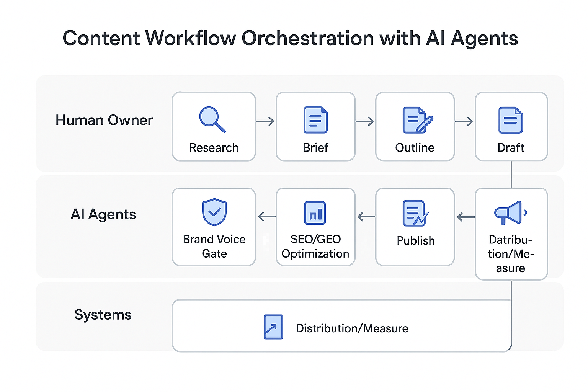This screenshot has width=588, height=392.
Task: Toggle the Brand Voice Gate node
Action: 213,227
